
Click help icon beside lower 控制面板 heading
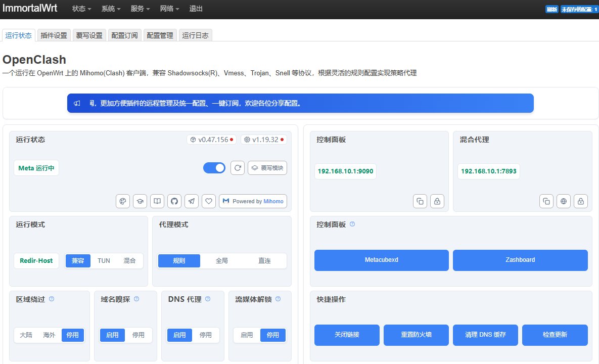pyautogui.click(x=352, y=224)
